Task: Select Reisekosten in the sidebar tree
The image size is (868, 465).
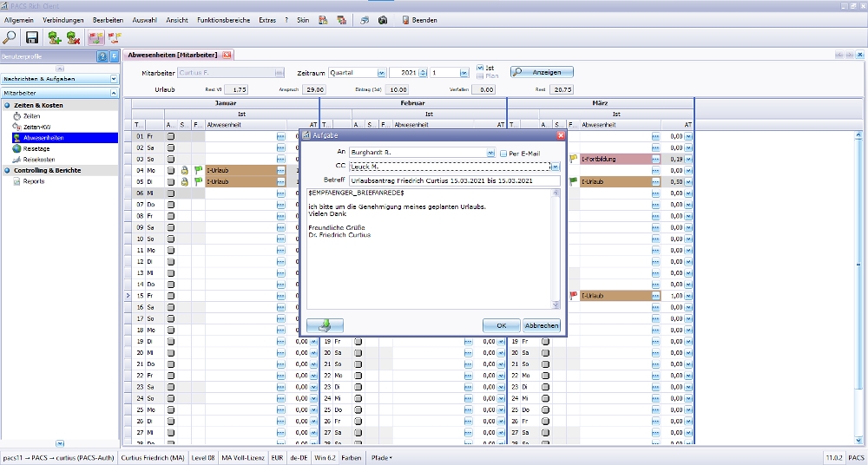Action: point(40,160)
